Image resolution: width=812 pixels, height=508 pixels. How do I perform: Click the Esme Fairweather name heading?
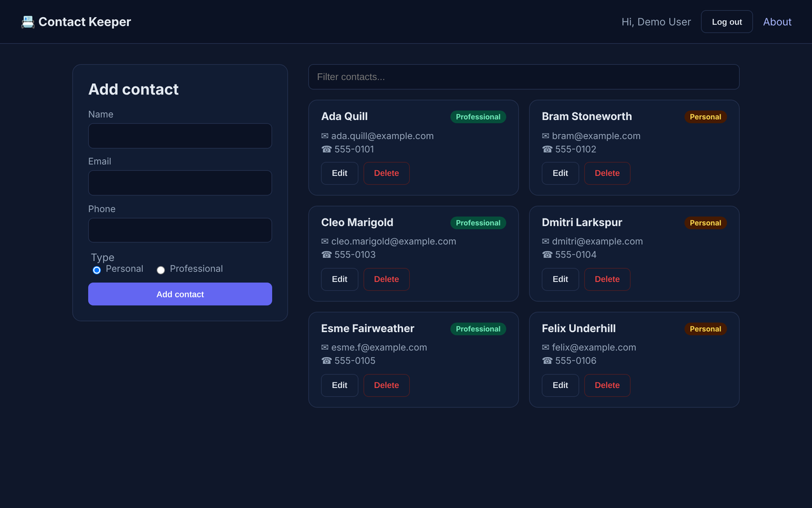tap(368, 328)
